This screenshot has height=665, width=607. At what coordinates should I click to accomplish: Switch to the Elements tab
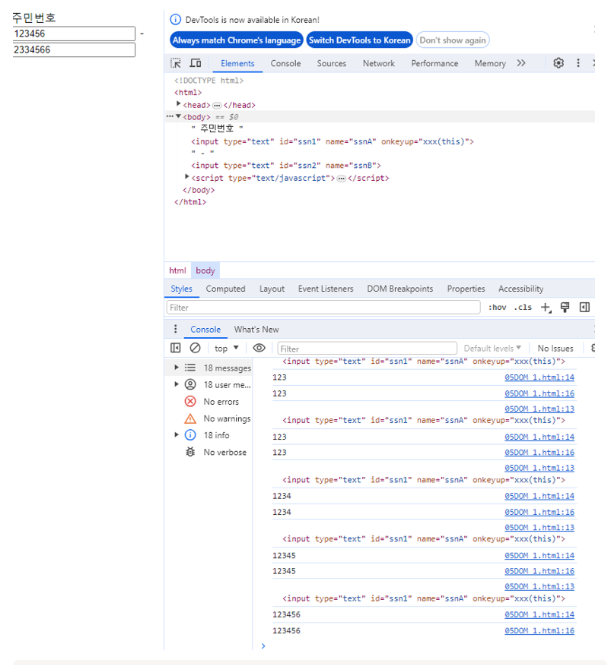[x=237, y=63]
